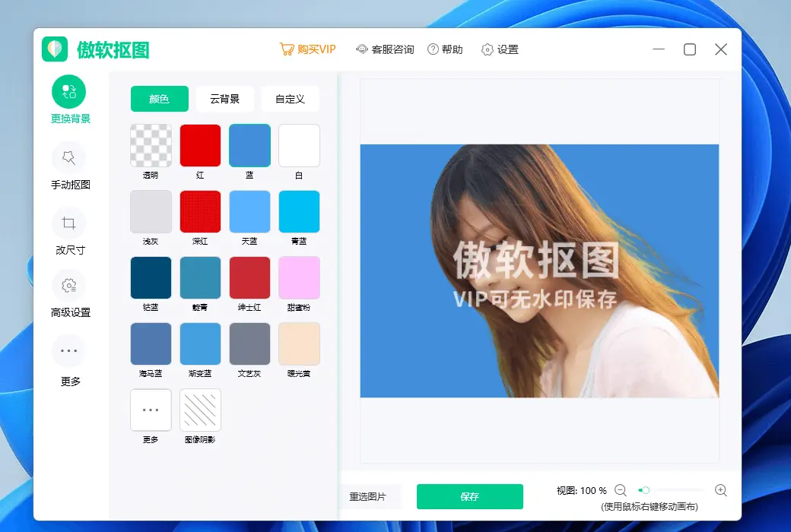Choose the 靛青 indigo swatch
791x532 pixels.
tap(200, 277)
